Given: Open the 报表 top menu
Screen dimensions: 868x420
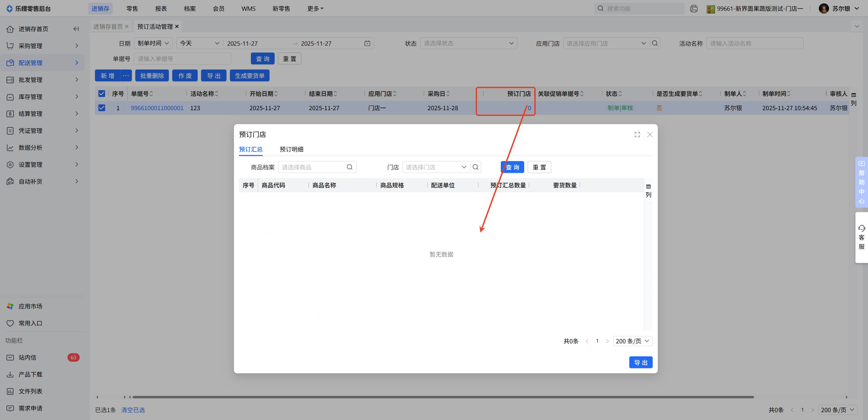Looking at the screenshot, I should pyautogui.click(x=161, y=8).
